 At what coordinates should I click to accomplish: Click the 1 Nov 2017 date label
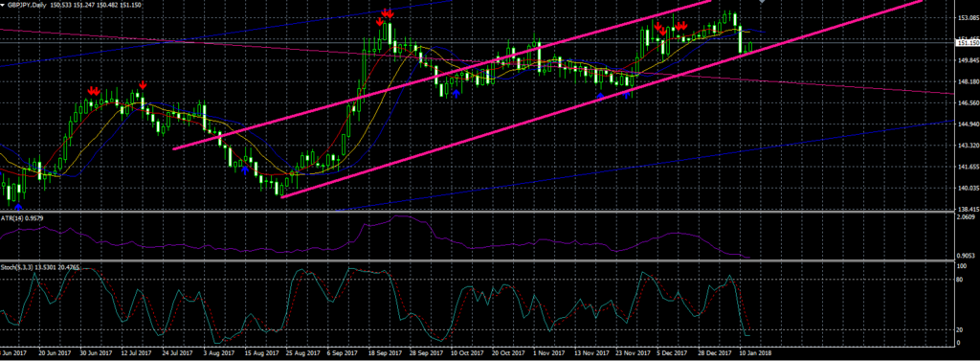click(548, 353)
